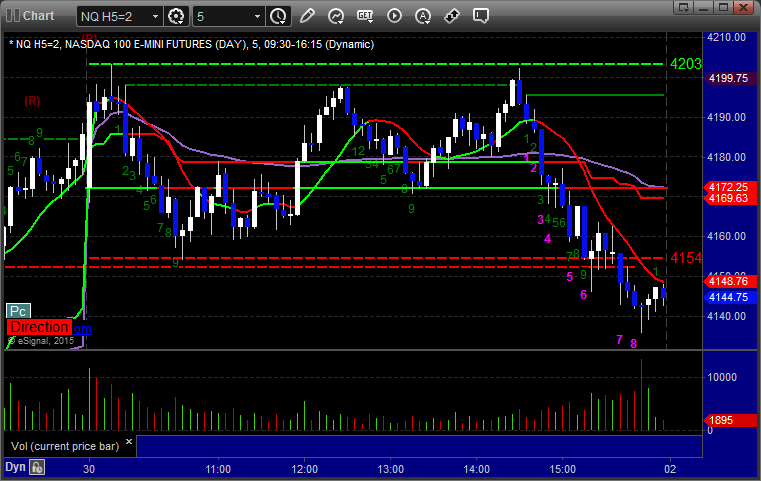Image resolution: width=761 pixels, height=481 pixels.
Task: Click the 4199.75 price marker
Action: coord(729,78)
